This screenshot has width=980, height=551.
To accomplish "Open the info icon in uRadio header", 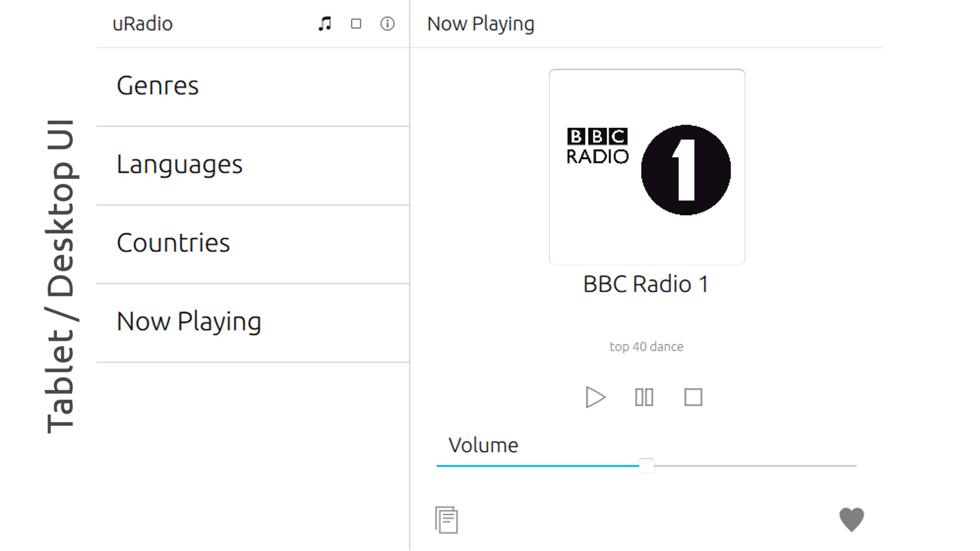I will (x=387, y=23).
